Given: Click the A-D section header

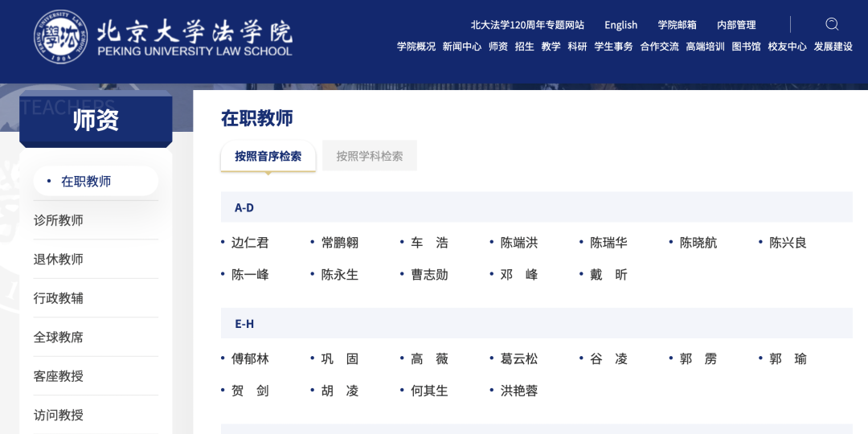Looking at the screenshot, I should point(536,207).
